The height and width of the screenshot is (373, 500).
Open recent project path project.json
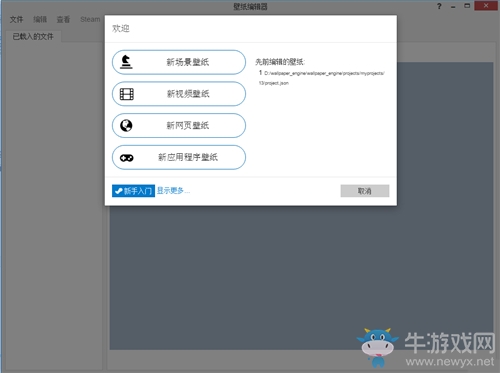click(322, 78)
